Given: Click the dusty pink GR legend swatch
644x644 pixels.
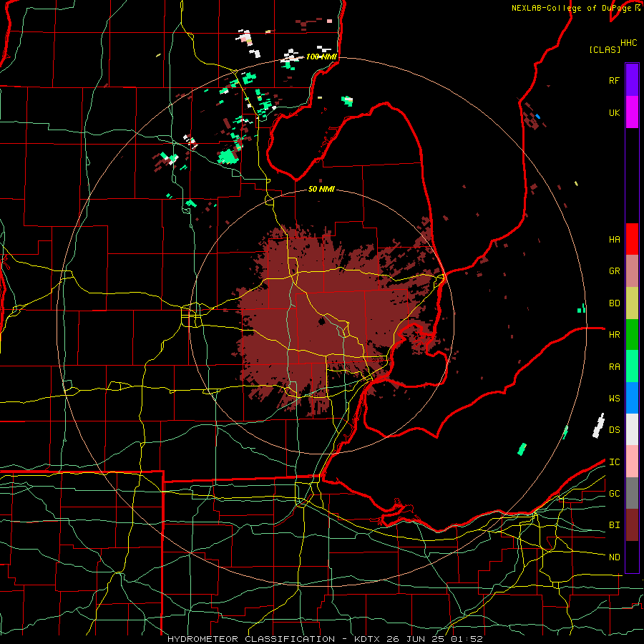Looking at the screenshot, I should pos(632,271).
